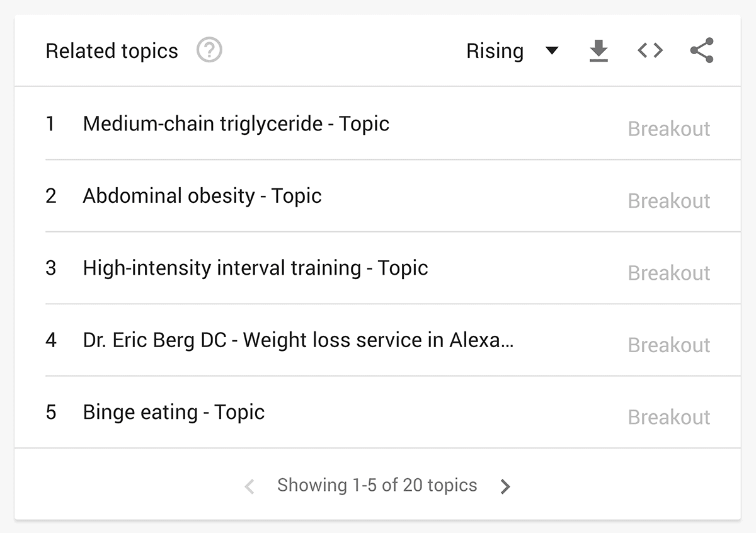Download related topics data as CSV

click(598, 51)
